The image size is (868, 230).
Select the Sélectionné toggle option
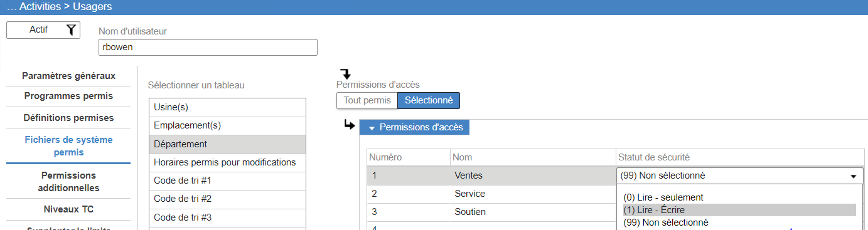click(x=429, y=100)
